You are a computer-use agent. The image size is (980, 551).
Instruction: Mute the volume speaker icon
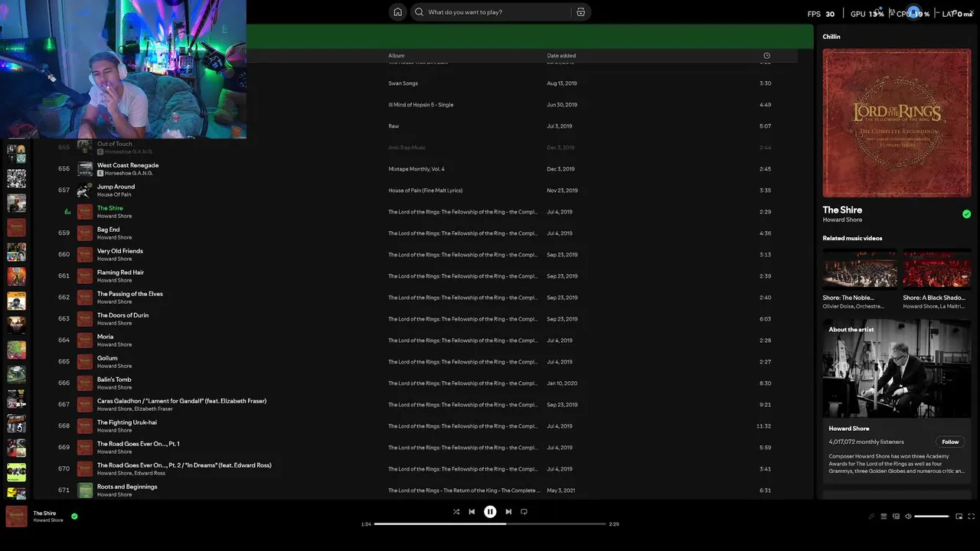tap(908, 517)
